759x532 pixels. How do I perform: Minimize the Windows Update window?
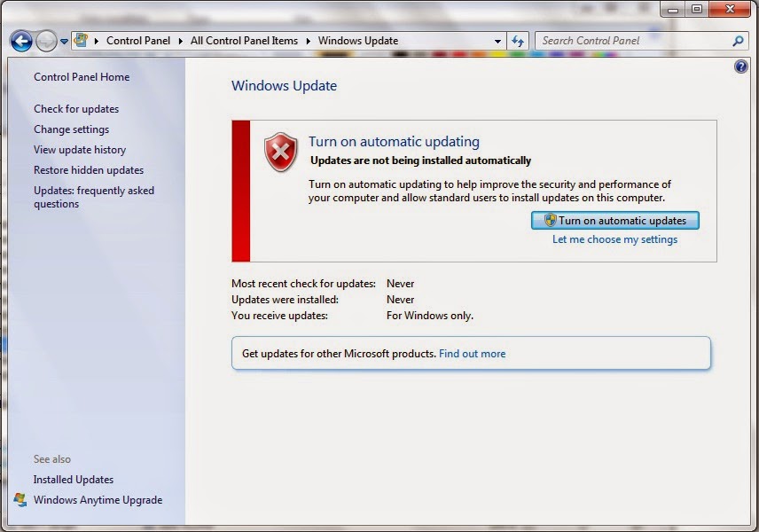pyautogui.click(x=673, y=9)
